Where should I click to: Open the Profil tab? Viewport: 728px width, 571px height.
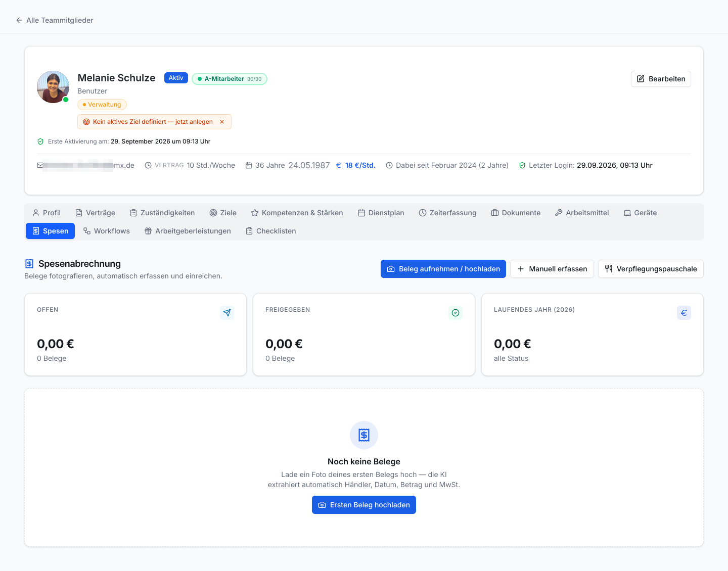(47, 213)
